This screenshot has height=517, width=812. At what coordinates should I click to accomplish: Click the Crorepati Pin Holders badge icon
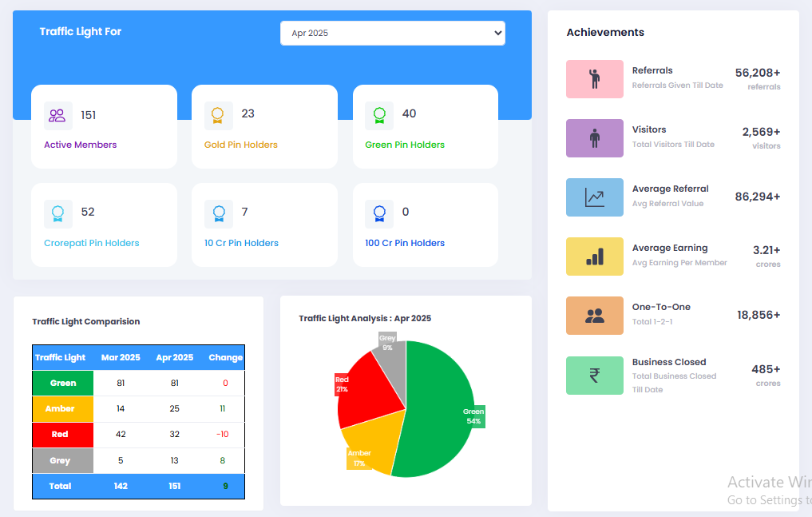coord(57,213)
